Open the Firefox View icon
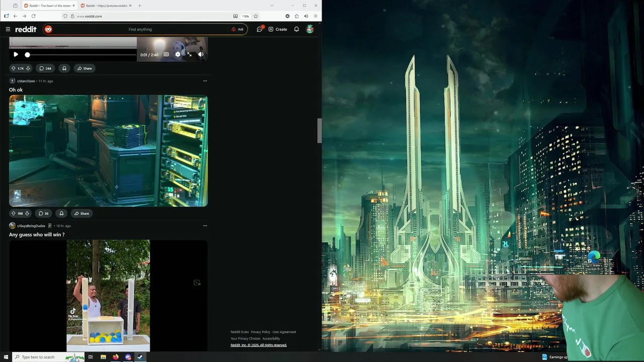The image size is (644, 362). [15, 6]
